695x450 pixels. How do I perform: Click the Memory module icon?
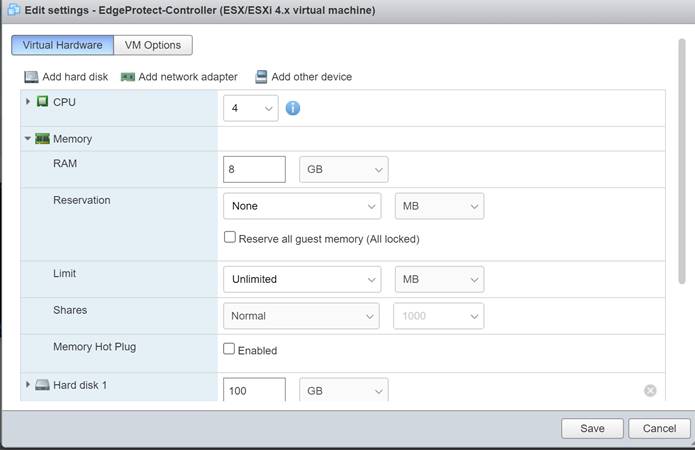pos(43,139)
